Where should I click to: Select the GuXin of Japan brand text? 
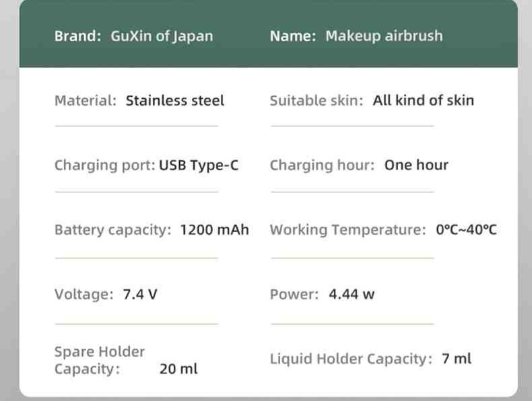162,36
